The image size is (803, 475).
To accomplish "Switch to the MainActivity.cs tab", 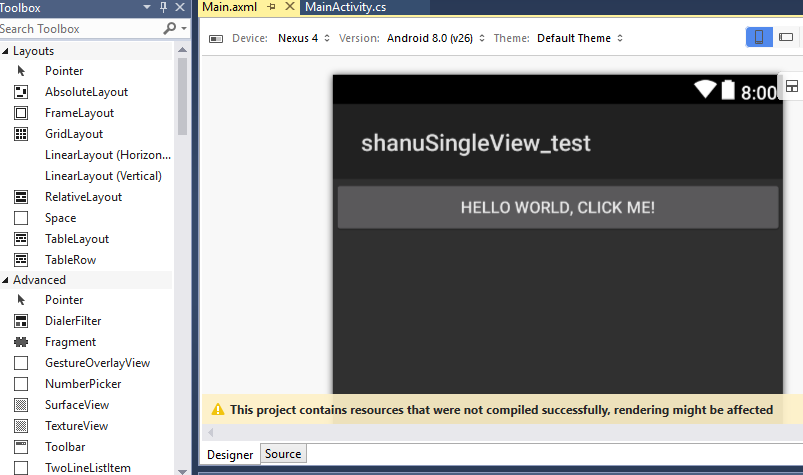I will tap(346, 7).
